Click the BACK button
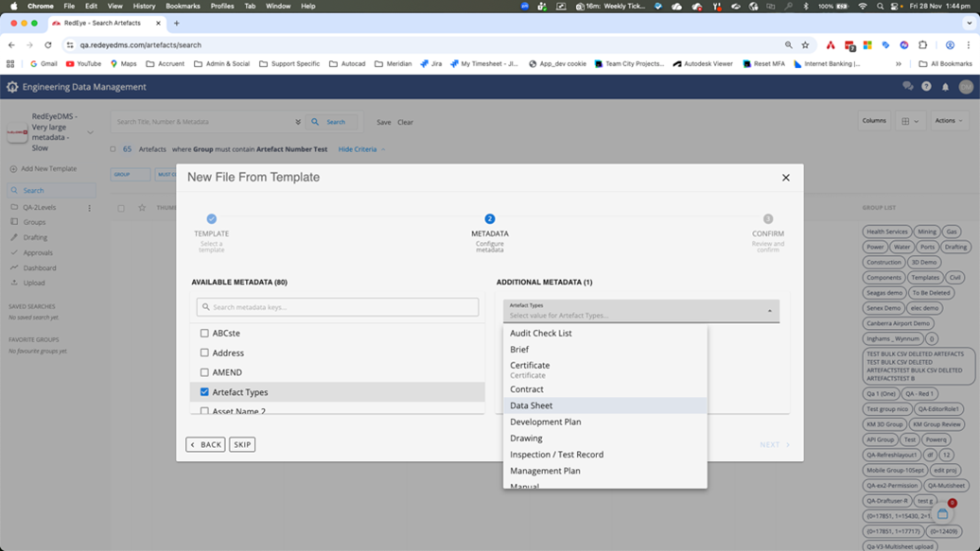980x551 pixels. tap(205, 444)
